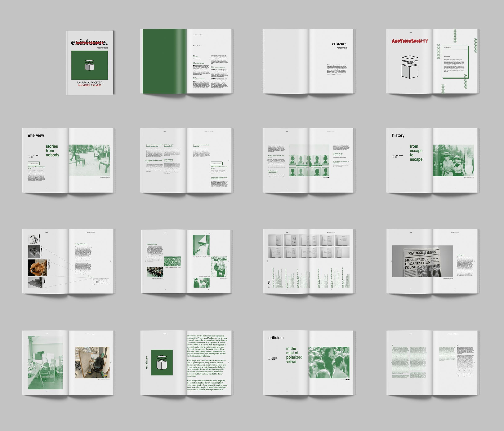Select the 'history' section heading
The width and height of the screenshot is (504, 431).
pyautogui.click(x=398, y=135)
